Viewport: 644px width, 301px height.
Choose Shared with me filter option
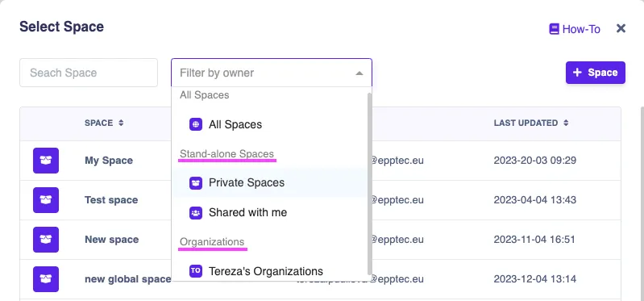pos(270,212)
